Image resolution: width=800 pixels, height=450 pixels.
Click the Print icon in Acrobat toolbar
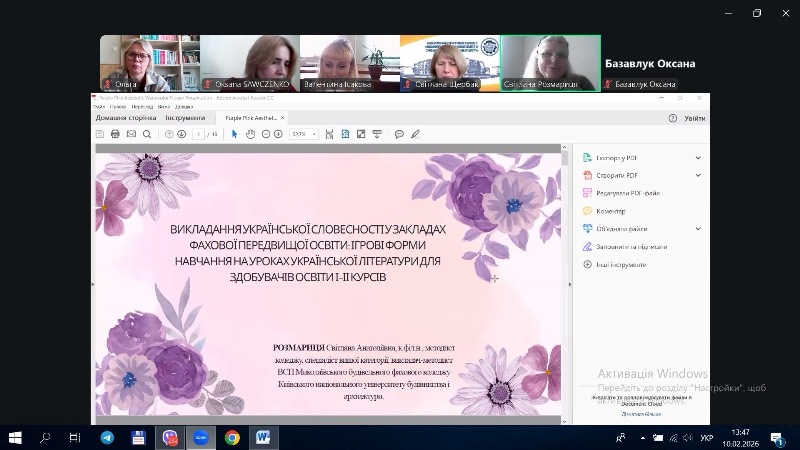[115, 134]
